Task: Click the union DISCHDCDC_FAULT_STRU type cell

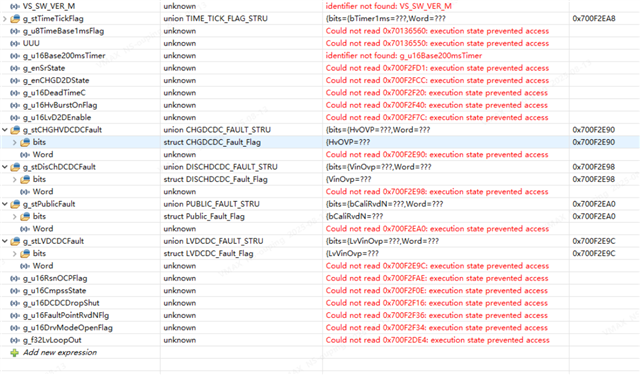Action: (x=220, y=167)
